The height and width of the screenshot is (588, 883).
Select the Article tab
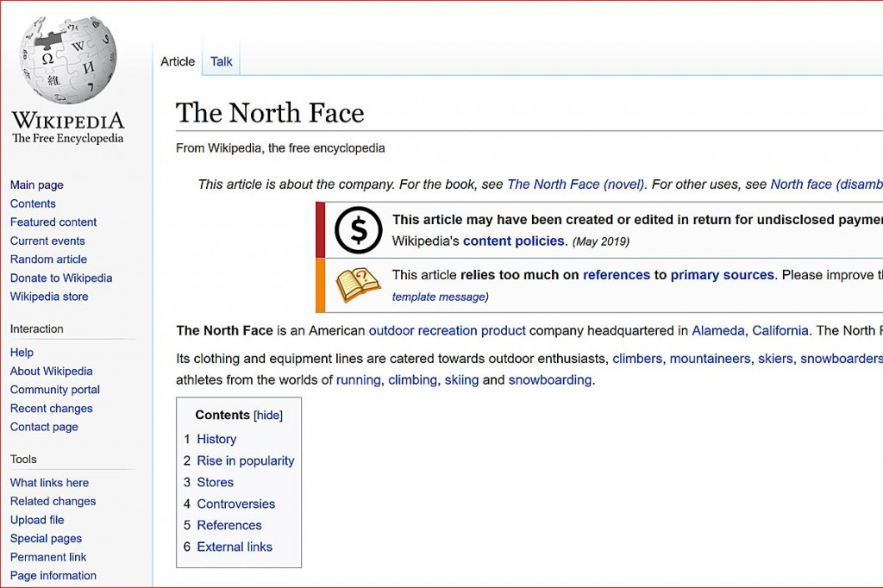click(x=177, y=61)
